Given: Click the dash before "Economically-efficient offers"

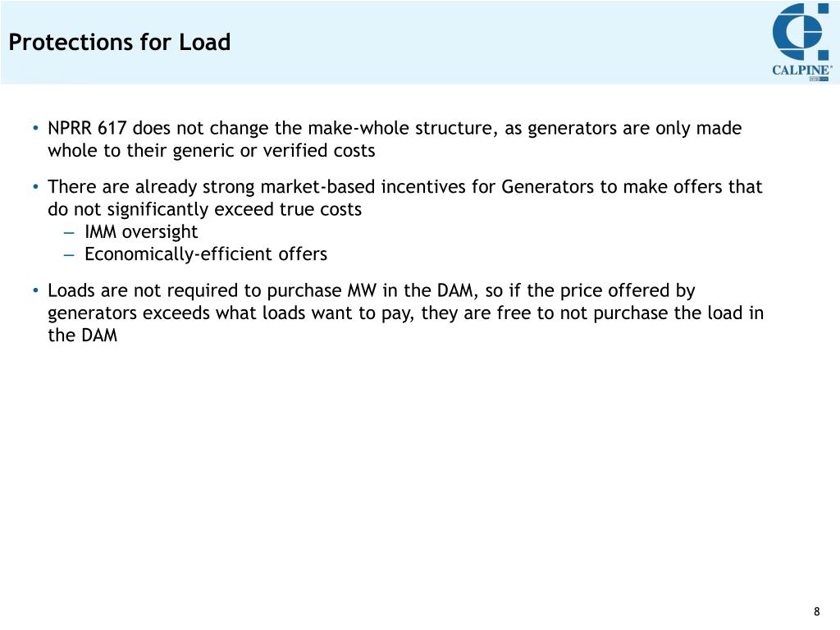Looking at the screenshot, I should tap(69, 255).
